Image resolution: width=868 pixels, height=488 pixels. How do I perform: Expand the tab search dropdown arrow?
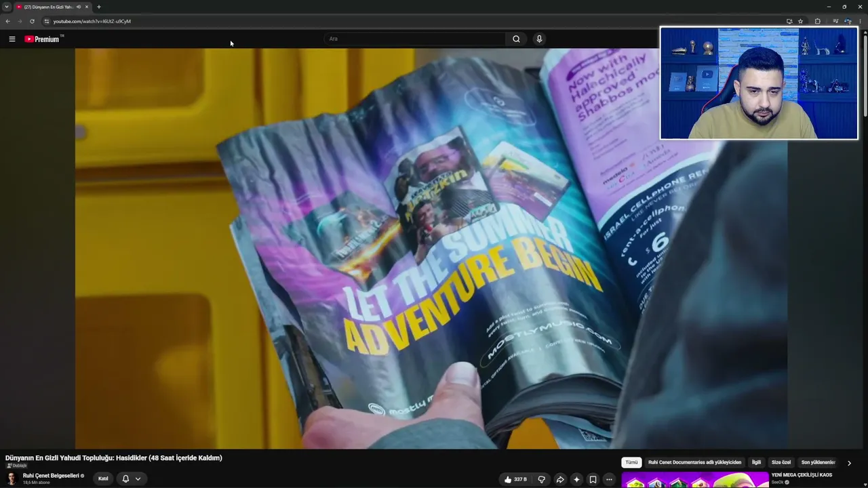[x=7, y=7]
